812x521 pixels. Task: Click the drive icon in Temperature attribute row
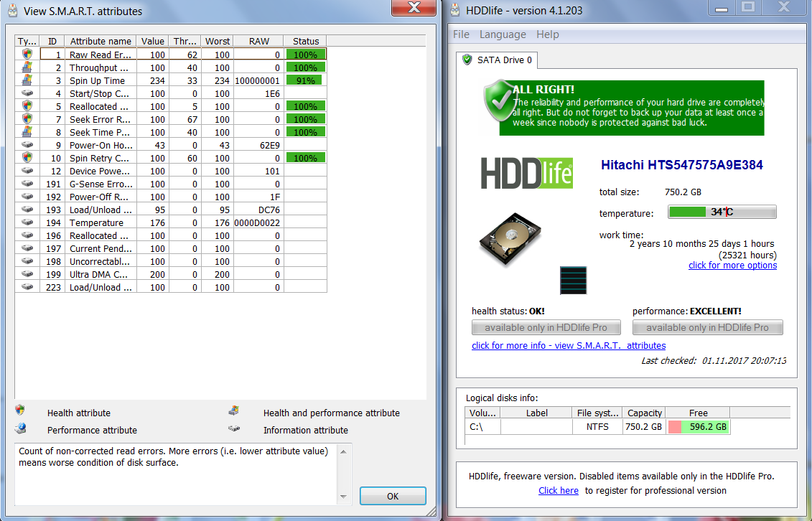[27, 222]
